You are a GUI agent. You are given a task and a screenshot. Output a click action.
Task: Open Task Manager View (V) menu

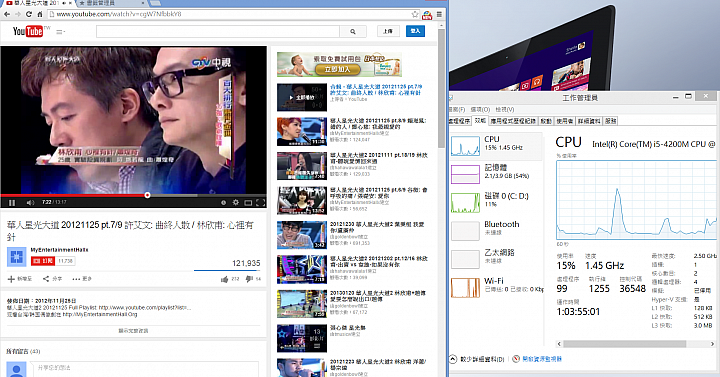pyautogui.click(x=505, y=109)
